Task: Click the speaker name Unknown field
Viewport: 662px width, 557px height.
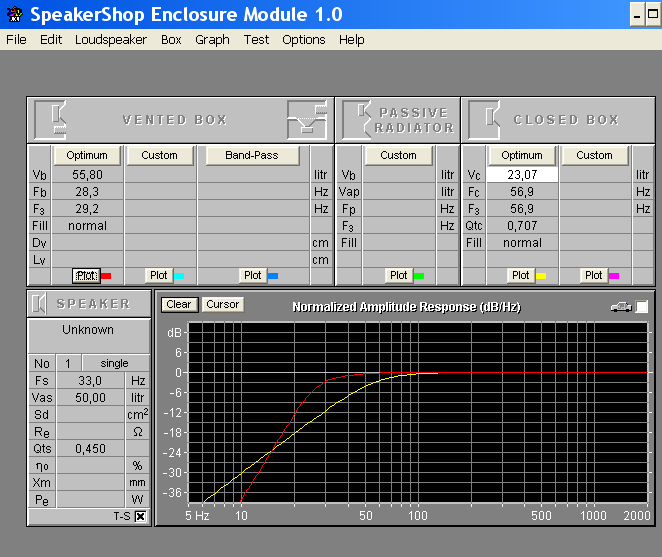Action: tap(89, 336)
